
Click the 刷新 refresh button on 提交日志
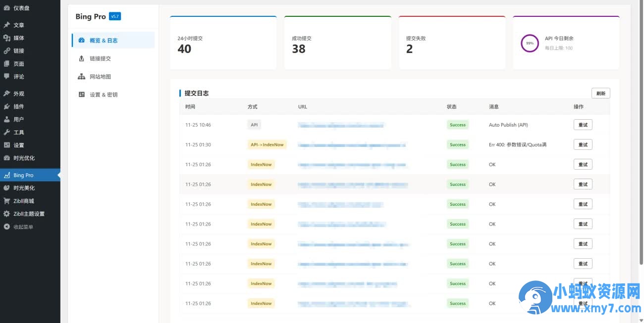[x=600, y=93]
